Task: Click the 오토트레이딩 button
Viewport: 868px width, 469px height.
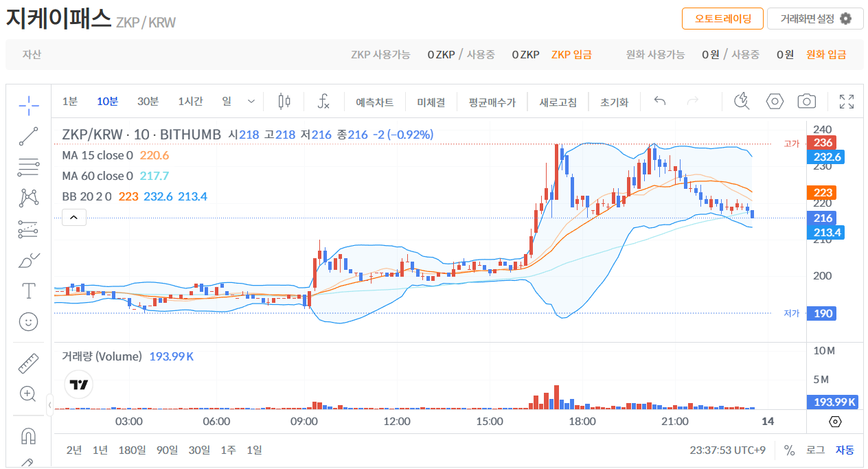Action: 722,19
